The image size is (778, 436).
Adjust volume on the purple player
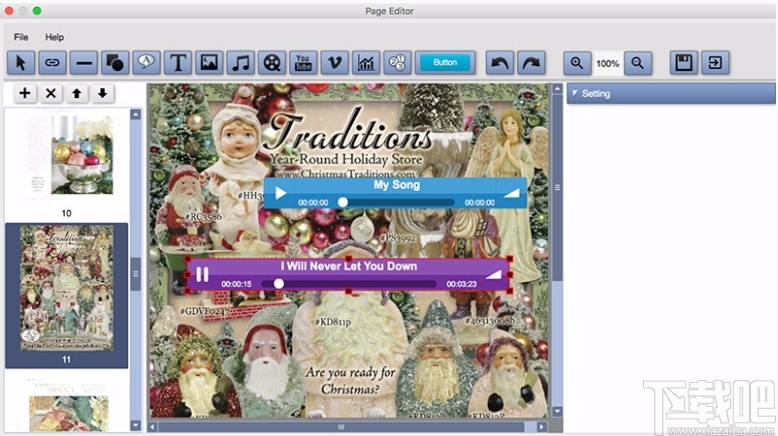(x=493, y=274)
